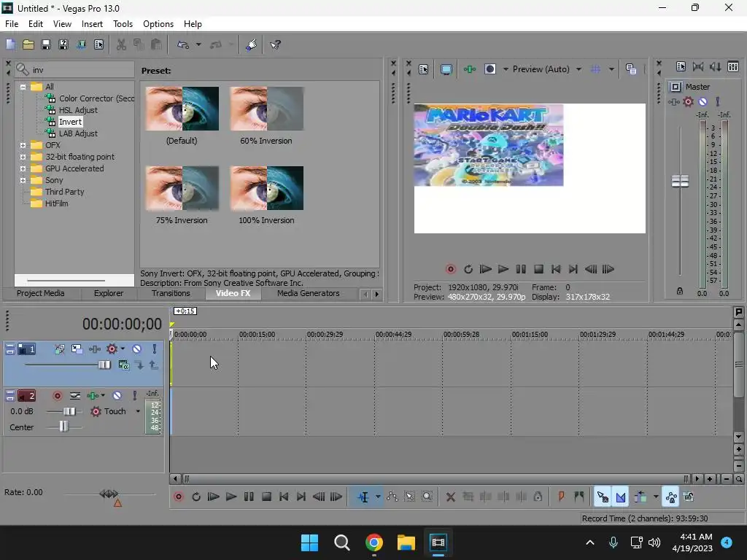Select the HSL Adjust effect
Image resolution: width=747 pixels, height=560 pixels.
pos(77,110)
